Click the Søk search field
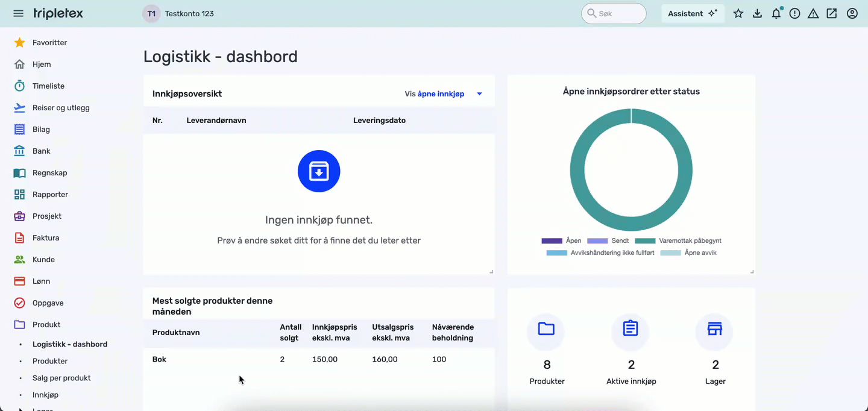 click(614, 13)
